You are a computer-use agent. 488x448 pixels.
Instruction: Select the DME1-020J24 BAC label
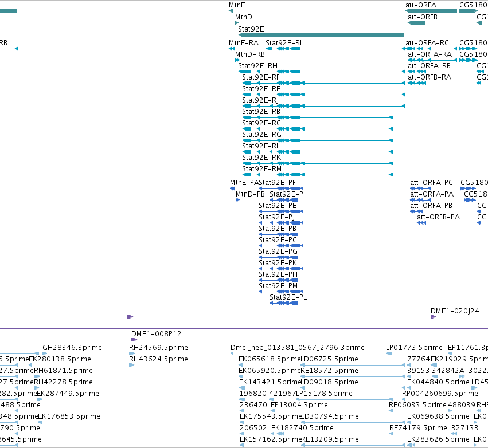point(455,311)
